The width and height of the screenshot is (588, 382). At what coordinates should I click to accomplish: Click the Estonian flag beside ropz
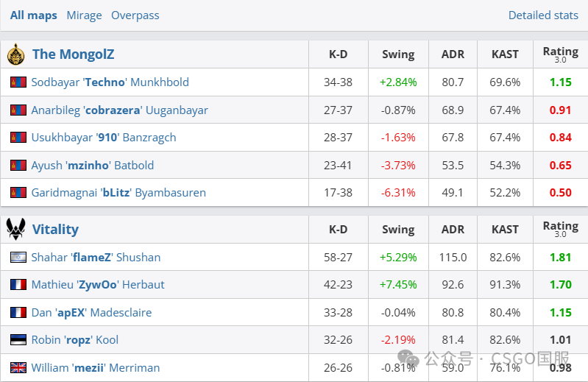tap(18, 340)
